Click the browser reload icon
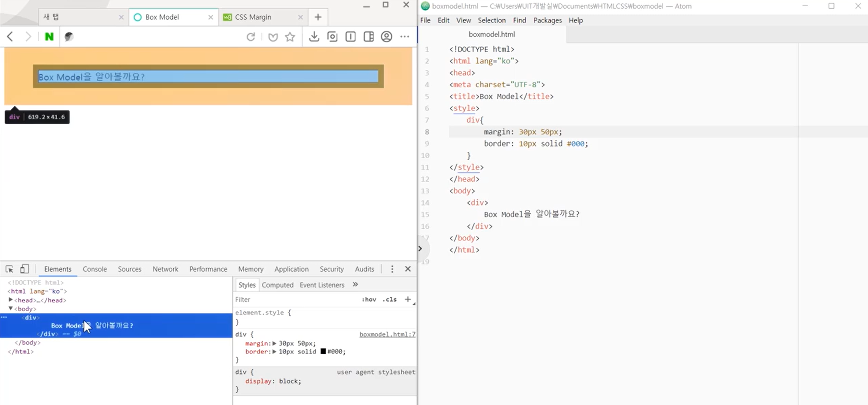Viewport: 868px width, 405px height. click(251, 37)
